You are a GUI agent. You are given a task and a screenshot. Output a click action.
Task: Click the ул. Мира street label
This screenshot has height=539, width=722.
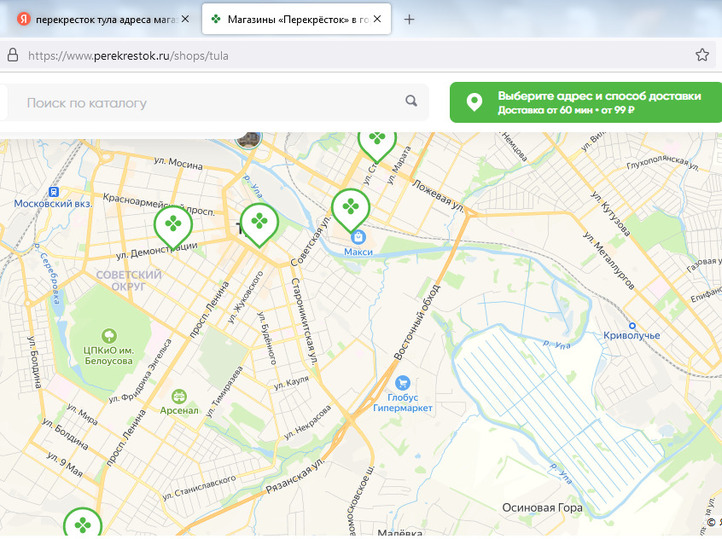click(82, 414)
